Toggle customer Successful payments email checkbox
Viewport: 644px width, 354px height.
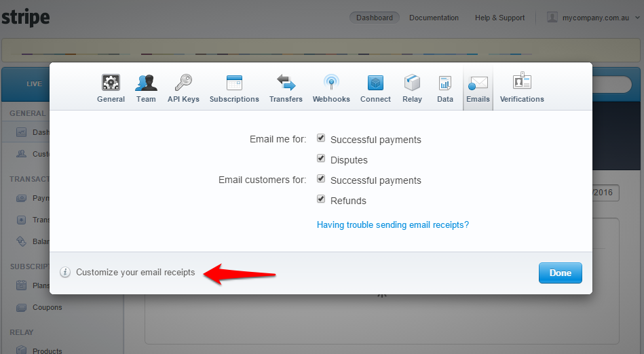tap(321, 179)
